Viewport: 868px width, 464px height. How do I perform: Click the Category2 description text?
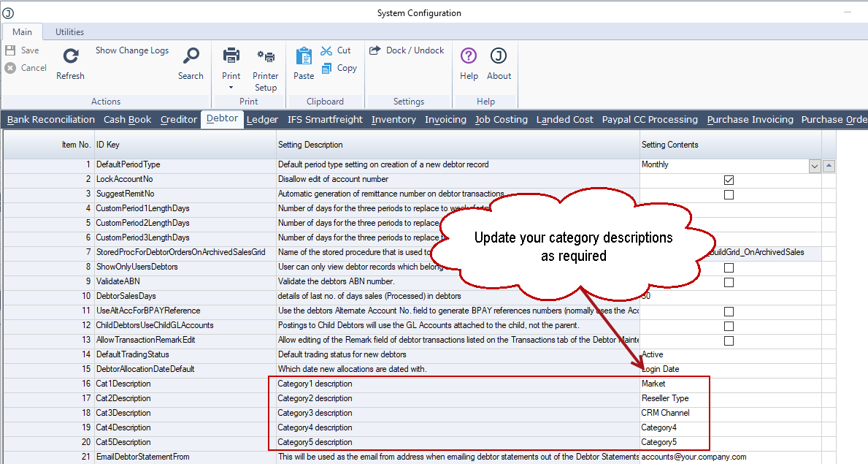click(315, 398)
